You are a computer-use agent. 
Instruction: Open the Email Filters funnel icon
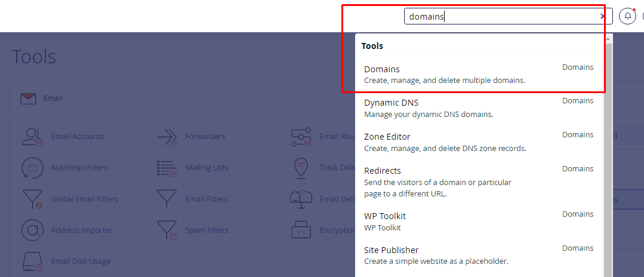[167, 199]
